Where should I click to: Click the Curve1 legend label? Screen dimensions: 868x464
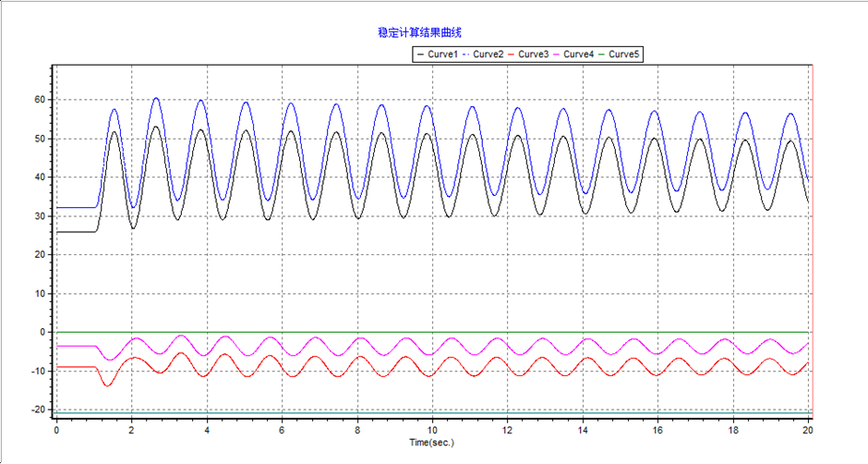click(x=443, y=55)
